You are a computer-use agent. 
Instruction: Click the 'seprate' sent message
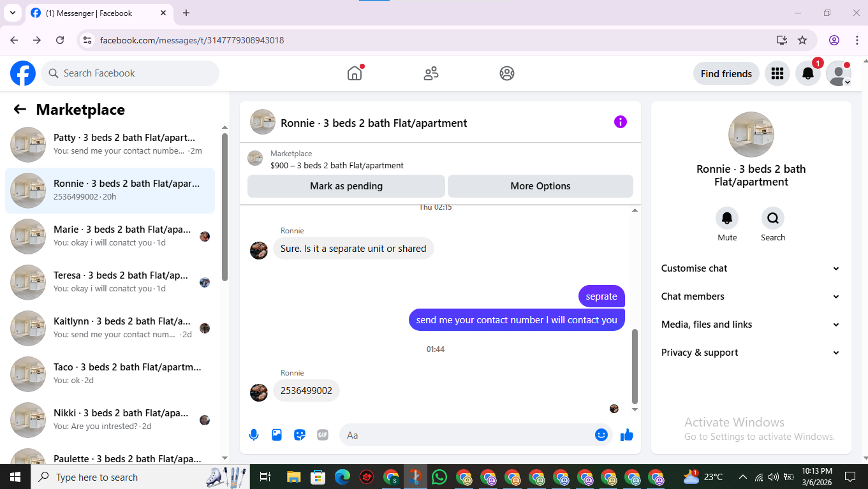601,296
